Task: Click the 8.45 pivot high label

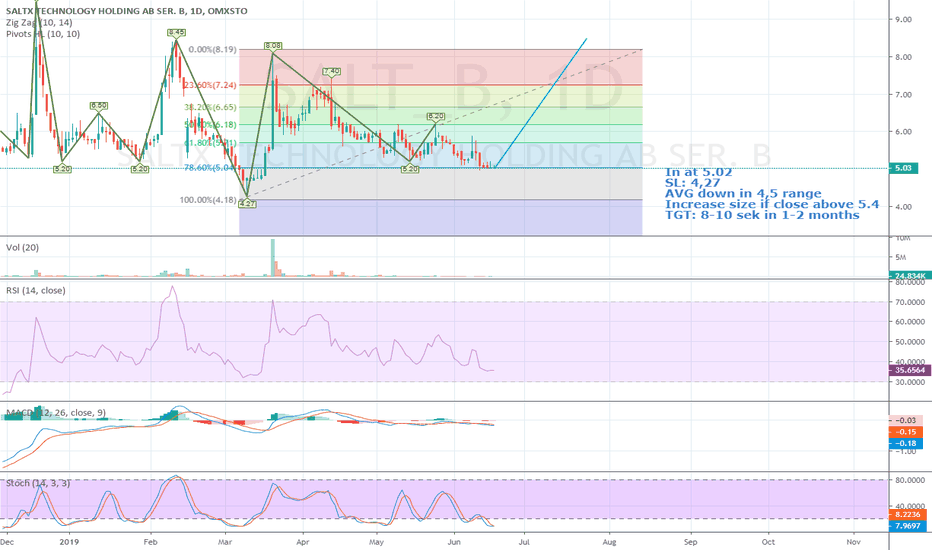Action: 176,32
